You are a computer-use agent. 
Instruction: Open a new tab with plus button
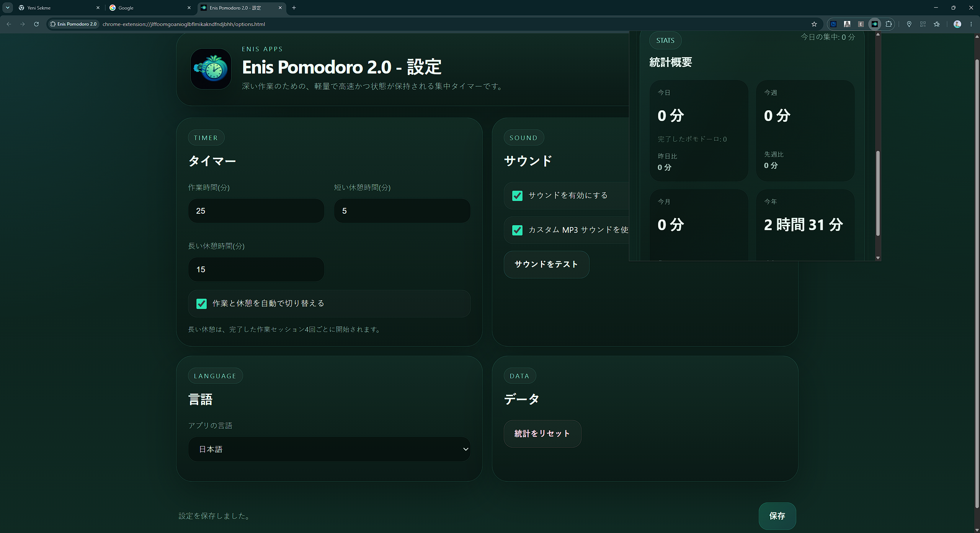click(294, 8)
